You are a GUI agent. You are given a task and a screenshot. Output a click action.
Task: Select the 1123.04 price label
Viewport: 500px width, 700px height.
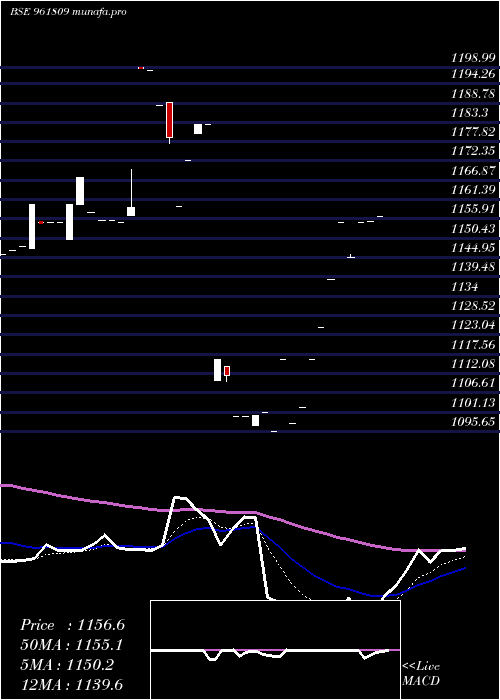[473, 325]
